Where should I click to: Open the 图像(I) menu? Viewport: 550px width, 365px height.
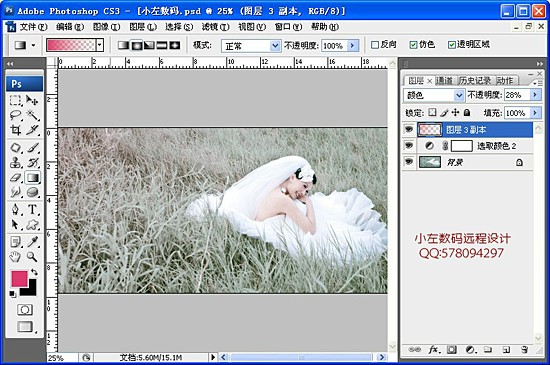[107, 27]
